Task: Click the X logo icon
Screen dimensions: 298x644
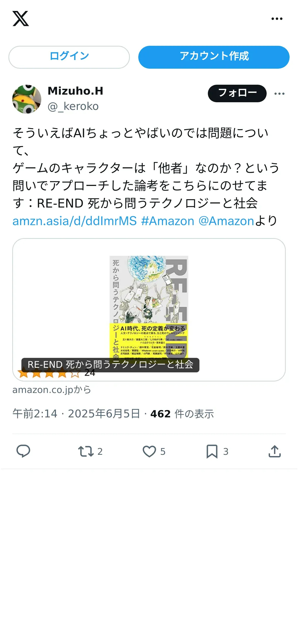Action: [x=21, y=19]
